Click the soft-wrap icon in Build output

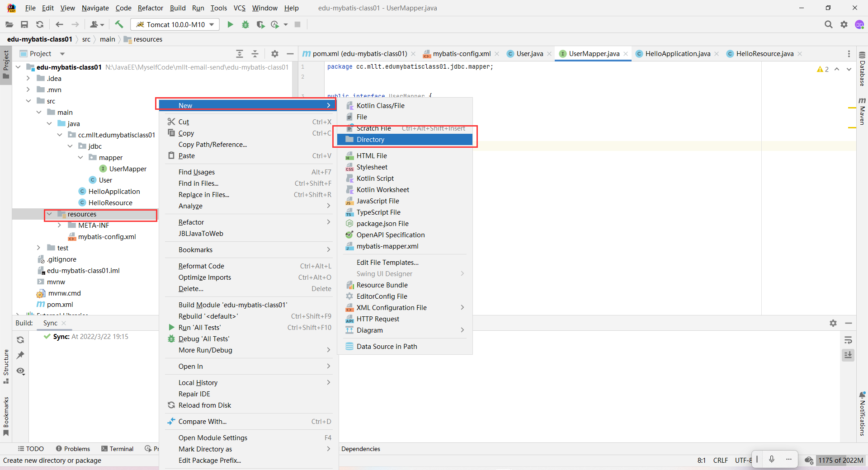tap(848, 340)
